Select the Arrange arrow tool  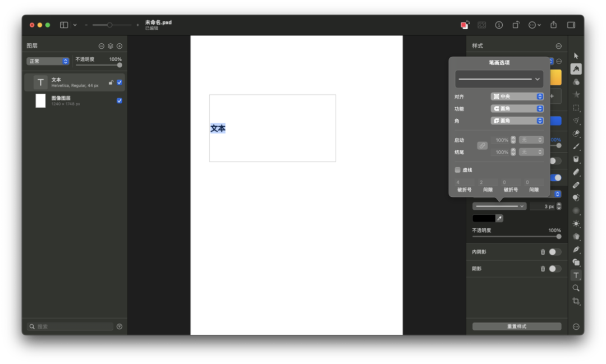coord(576,56)
